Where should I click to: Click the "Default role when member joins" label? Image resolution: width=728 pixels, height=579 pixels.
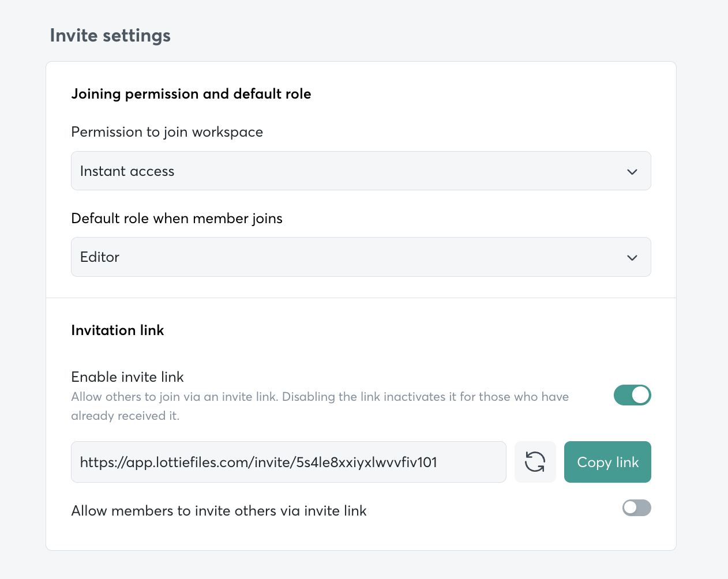coord(177,219)
